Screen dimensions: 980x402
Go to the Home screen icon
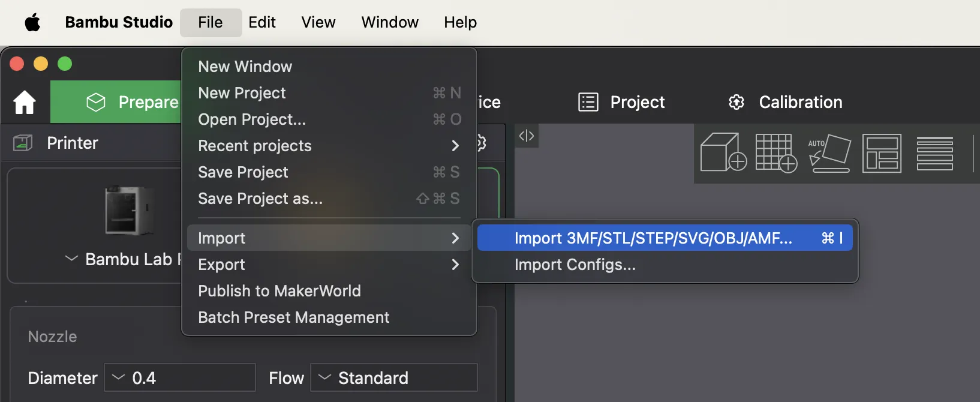(x=25, y=102)
